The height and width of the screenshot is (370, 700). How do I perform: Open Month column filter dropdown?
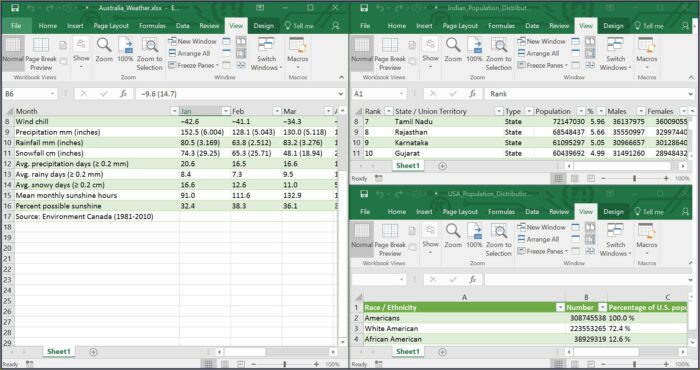coord(175,111)
